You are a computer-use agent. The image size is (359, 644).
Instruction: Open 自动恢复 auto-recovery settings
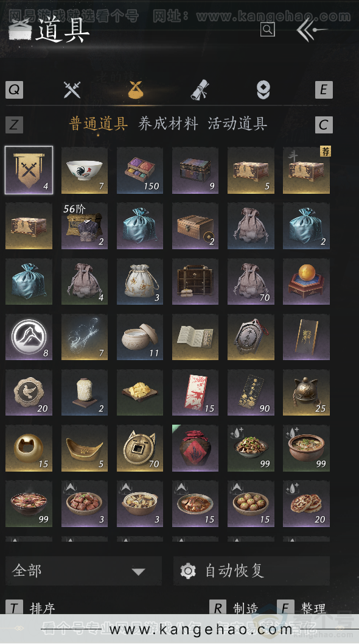click(251, 570)
